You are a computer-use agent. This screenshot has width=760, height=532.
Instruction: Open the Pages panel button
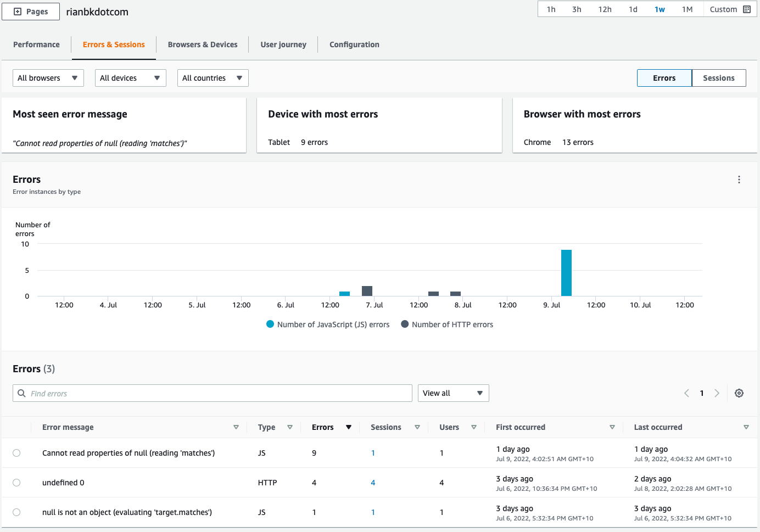point(31,12)
